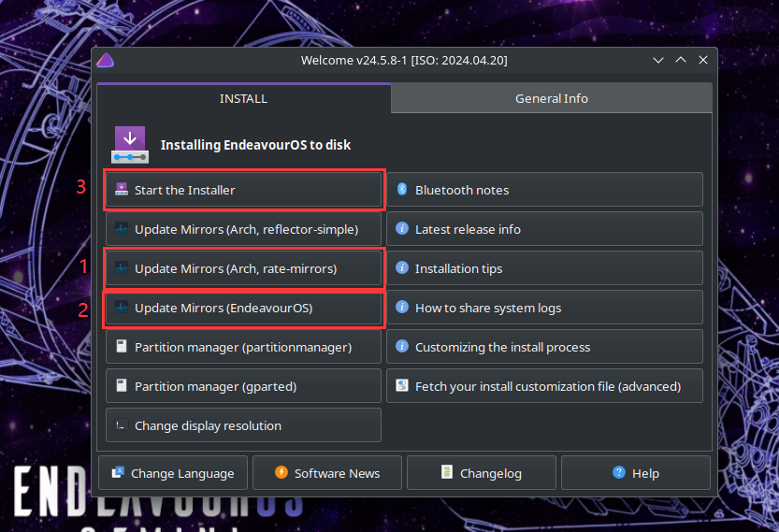Screen dimensions: 779x532
Task: Open Customizing the install process
Action: coord(544,347)
